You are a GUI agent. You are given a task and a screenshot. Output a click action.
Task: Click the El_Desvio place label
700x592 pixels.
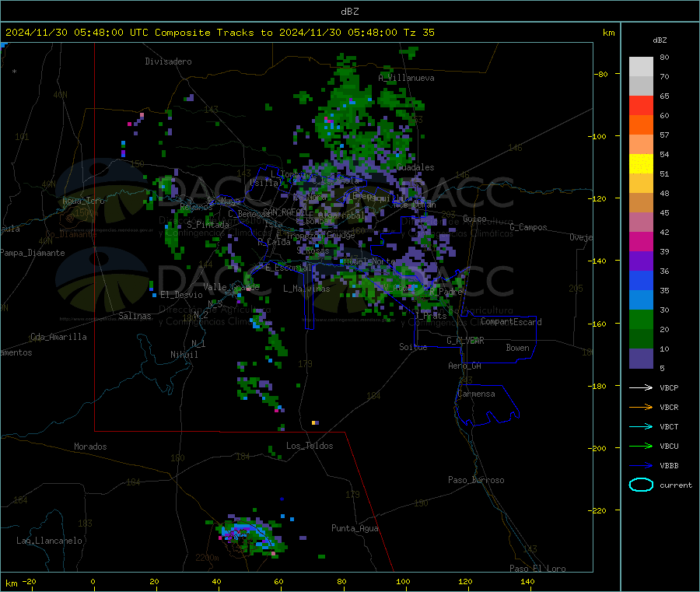click(x=181, y=295)
